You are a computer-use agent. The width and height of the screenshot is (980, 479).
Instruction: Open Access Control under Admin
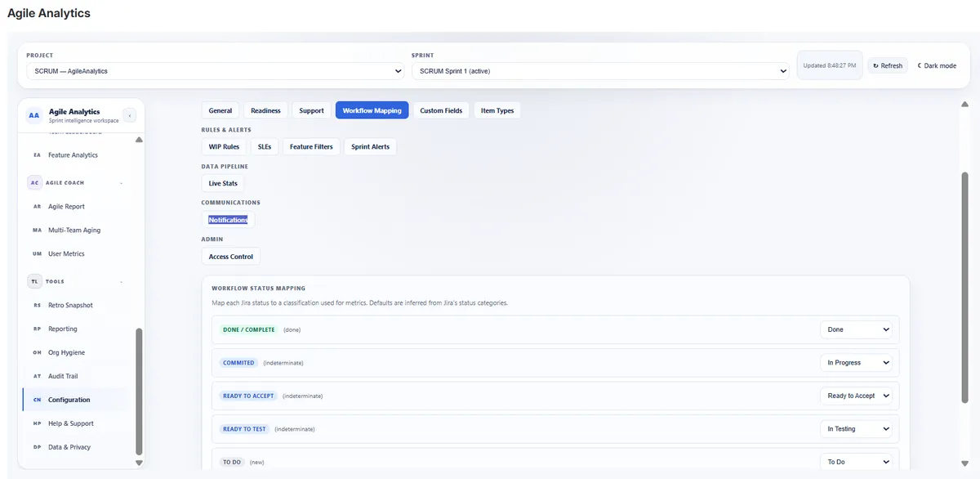click(231, 257)
